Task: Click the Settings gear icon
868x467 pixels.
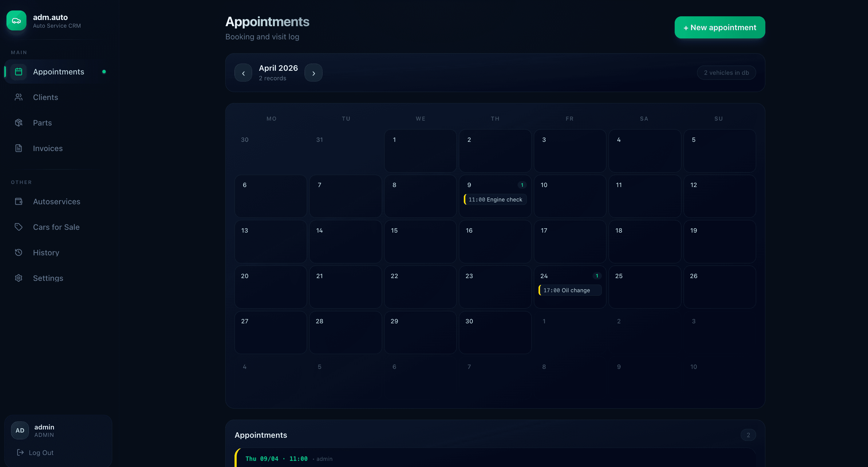Action: tap(18, 278)
